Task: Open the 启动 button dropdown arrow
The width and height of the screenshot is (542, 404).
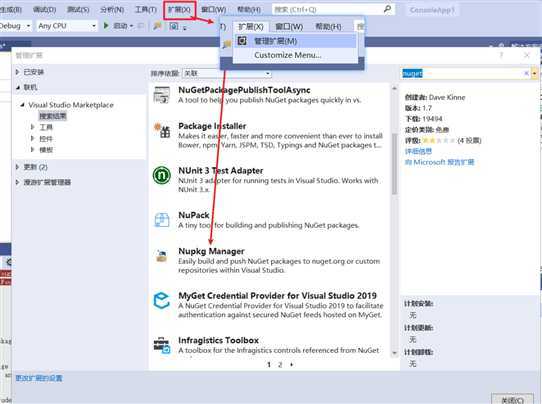Action: pos(132,26)
